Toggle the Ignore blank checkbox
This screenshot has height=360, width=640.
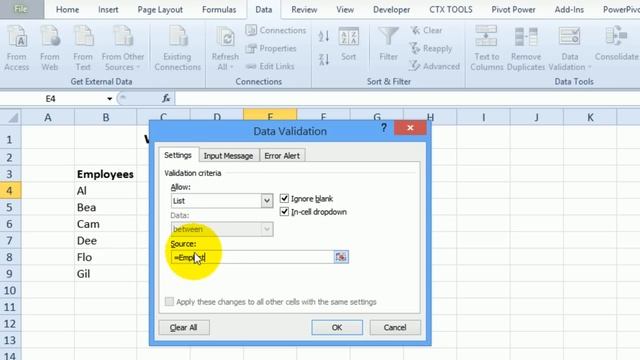[284, 198]
